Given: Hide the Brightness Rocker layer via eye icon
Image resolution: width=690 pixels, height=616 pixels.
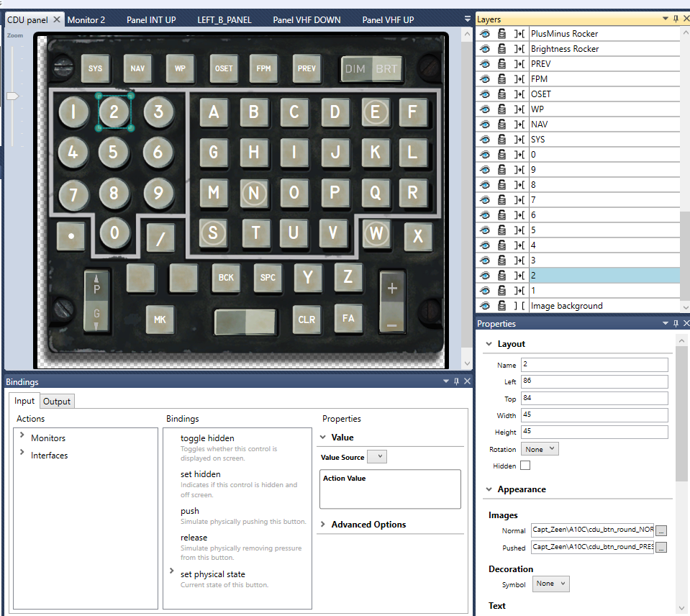Looking at the screenshot, I should tap(485, 49).
